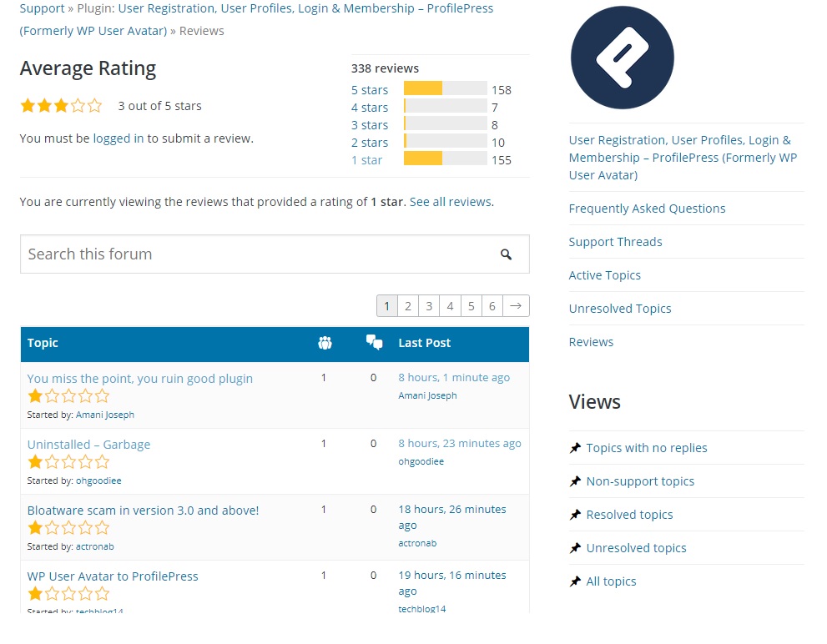This screenshot has height=644, width=827.
Task: Click 'logged in' link to submit review
Action: coord(119,138)
